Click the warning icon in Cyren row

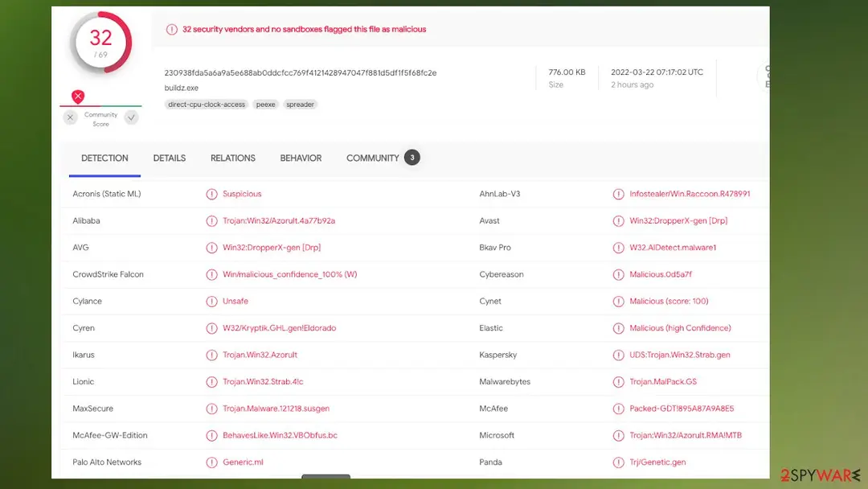coord(211,328)
